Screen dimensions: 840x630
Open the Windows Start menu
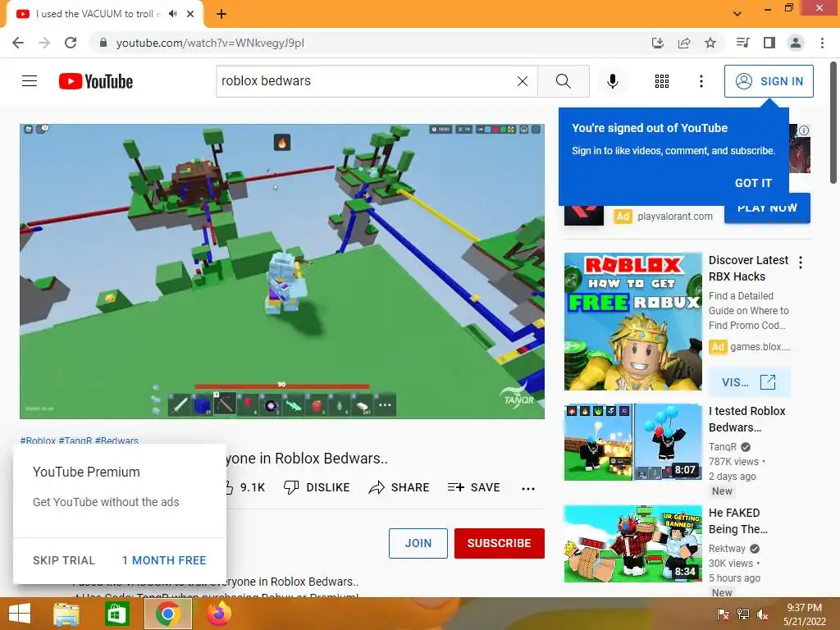[x=20, y=614]
